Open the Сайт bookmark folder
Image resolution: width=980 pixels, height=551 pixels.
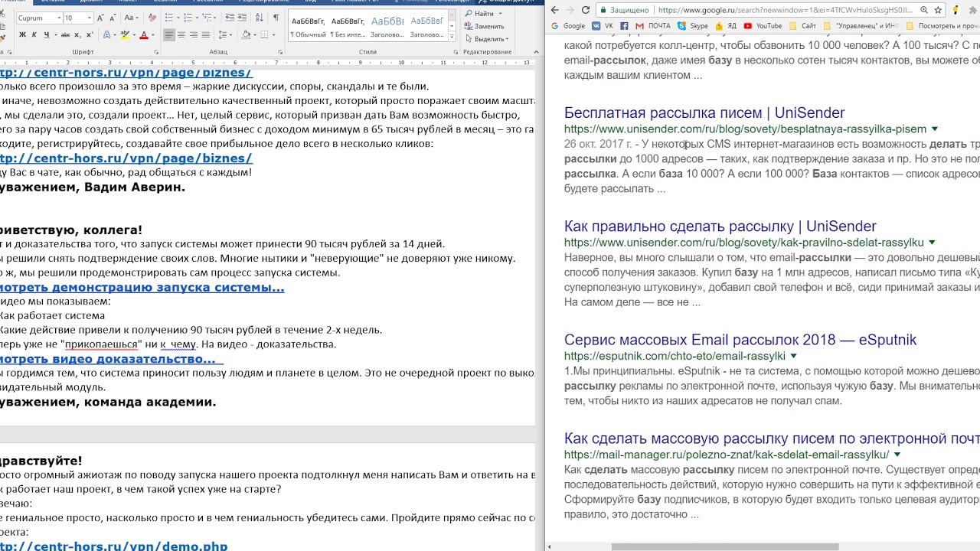[803, 26]
